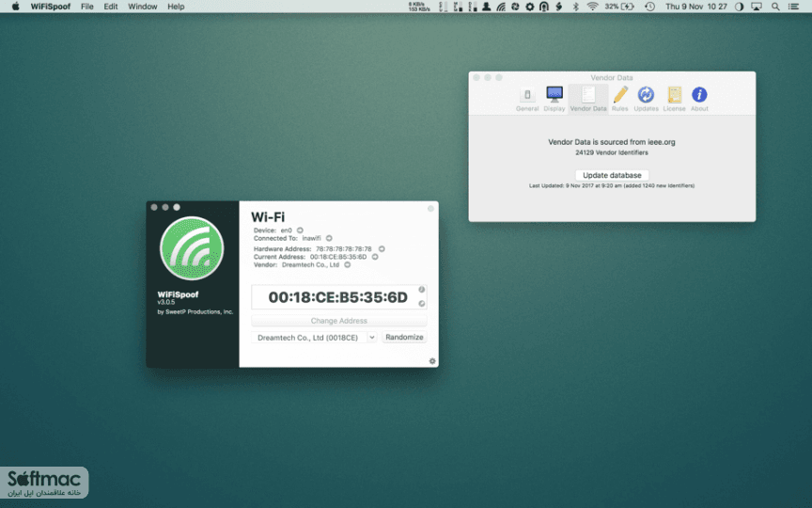Click the date and time Thu 9 Nov

coord(696,7)
